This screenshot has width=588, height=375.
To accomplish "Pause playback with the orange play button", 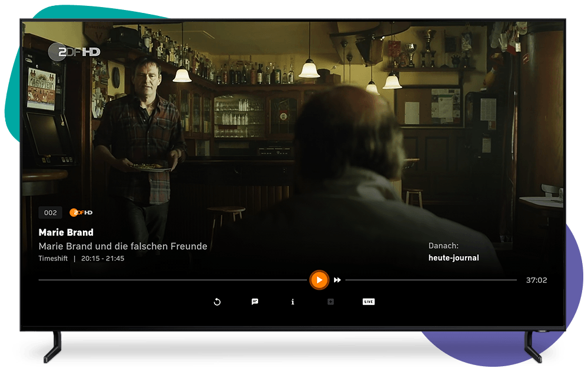I will 319,279.
